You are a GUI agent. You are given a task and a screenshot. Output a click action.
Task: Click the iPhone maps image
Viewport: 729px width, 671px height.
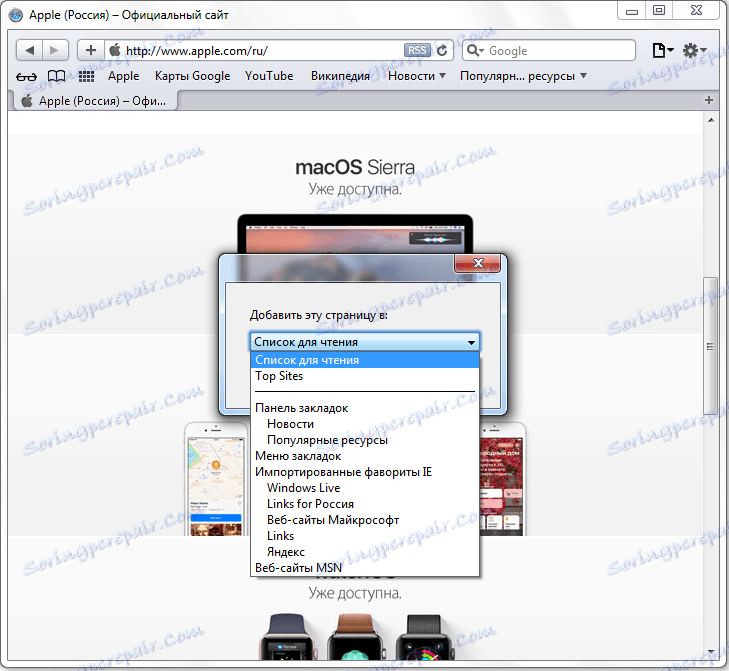216,479
